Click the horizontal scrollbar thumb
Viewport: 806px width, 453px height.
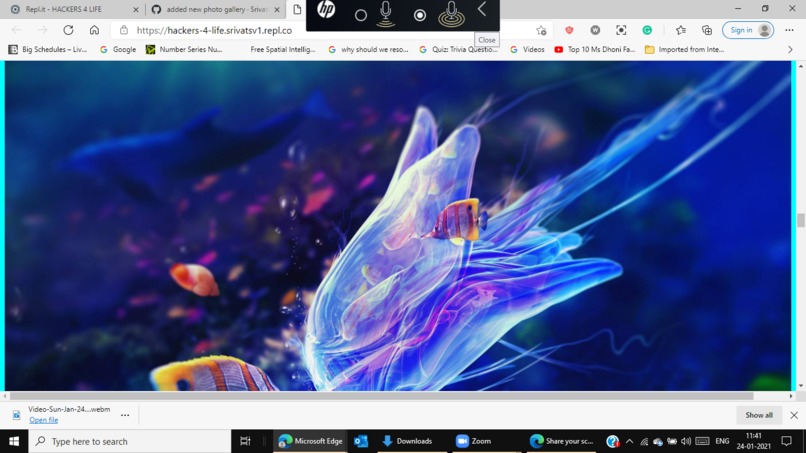tap(381, 396)
